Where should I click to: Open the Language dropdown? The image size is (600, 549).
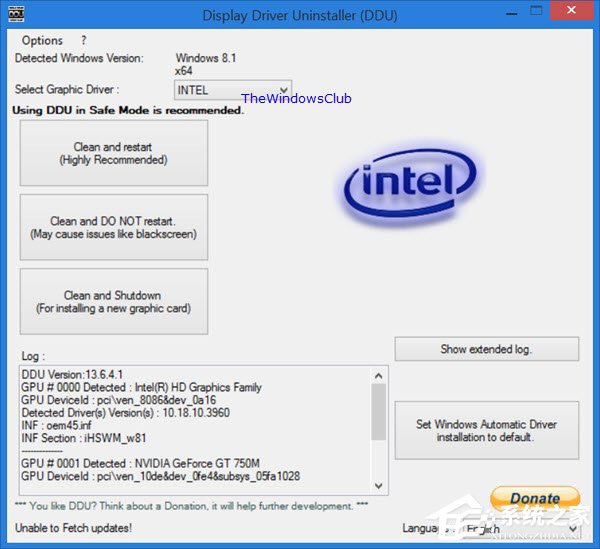tap(522, 529)
